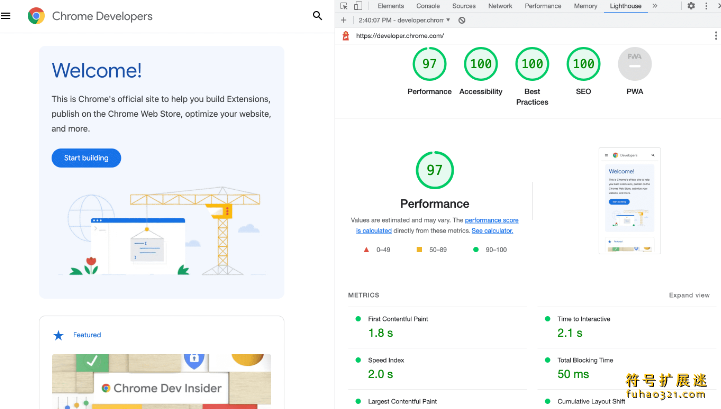Jump to Best Practices score gauge

coord(532,64)
